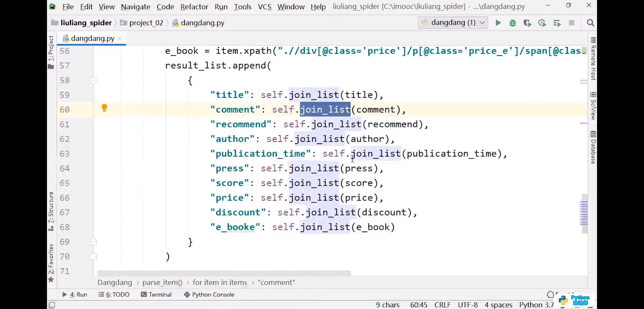644x309 pixels.
Task: Run with coverage icon
Action: click(527, 23)
